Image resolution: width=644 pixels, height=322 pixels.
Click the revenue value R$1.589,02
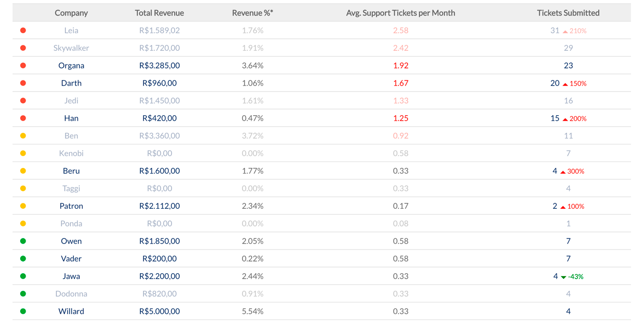[x=159, y=30]
